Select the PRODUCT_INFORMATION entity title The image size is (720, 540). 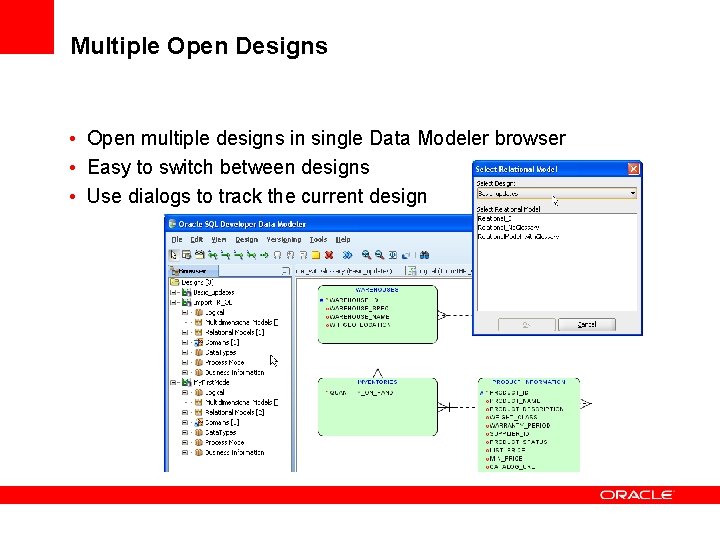529,382
